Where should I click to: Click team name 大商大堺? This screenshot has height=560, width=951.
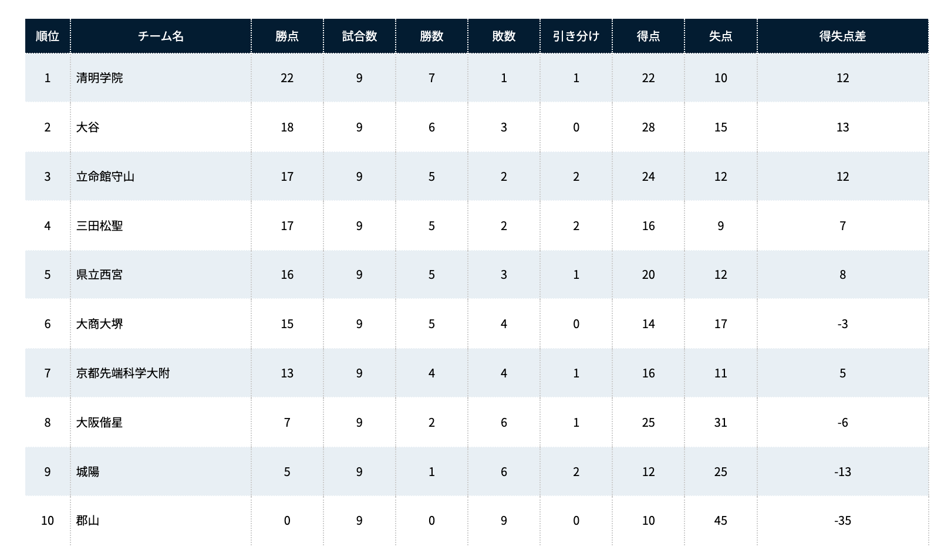click(100, 324)
